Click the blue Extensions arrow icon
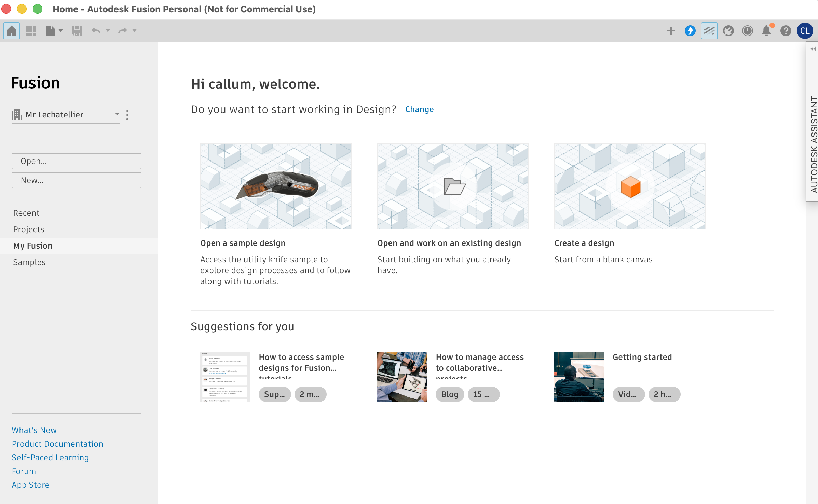Viewport: 818px width, 504px height. [x=690, y=31]
